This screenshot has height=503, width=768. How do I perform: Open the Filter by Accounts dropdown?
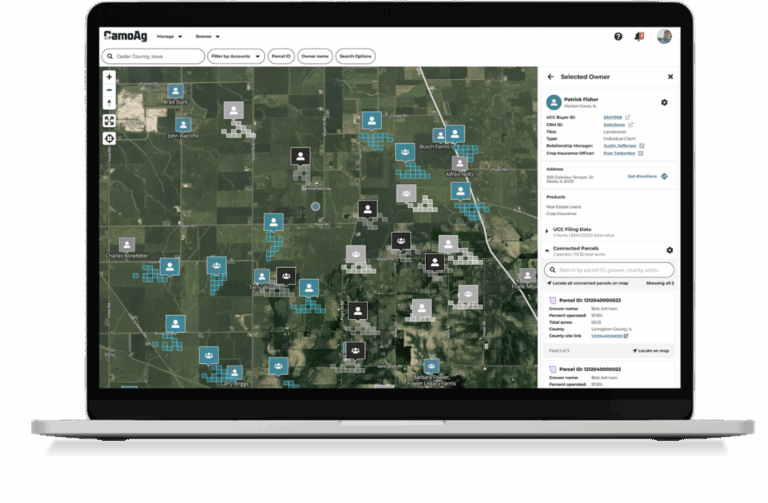pyautogui.click(x=236, y=57)
